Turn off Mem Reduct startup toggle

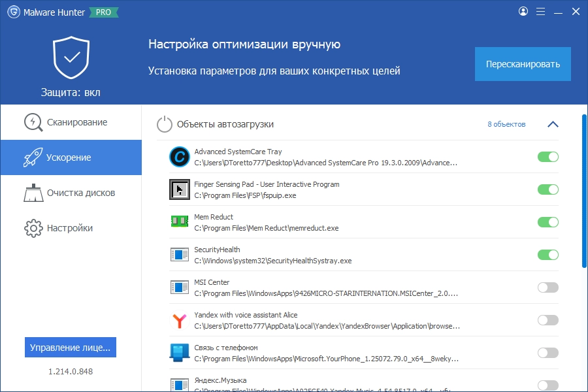548,222
